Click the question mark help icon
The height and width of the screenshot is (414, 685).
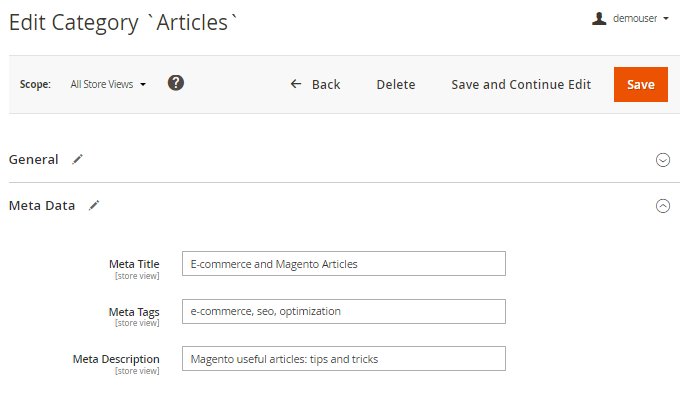(176, 83)
